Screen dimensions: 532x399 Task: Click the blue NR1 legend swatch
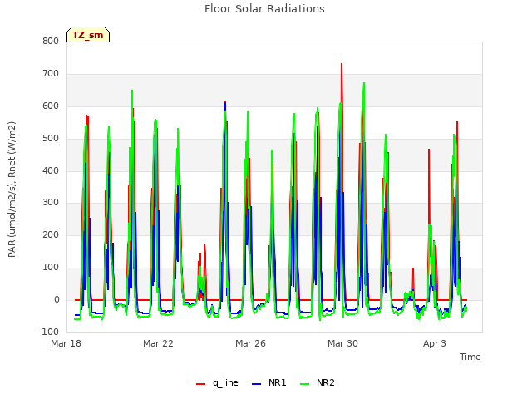pos(257,384)
